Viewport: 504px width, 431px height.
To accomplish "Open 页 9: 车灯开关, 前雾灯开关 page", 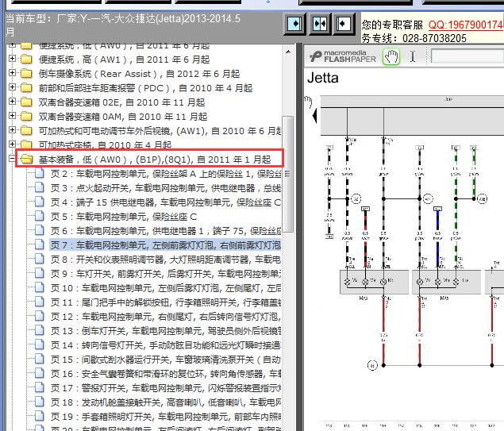I will click(166, 274).
